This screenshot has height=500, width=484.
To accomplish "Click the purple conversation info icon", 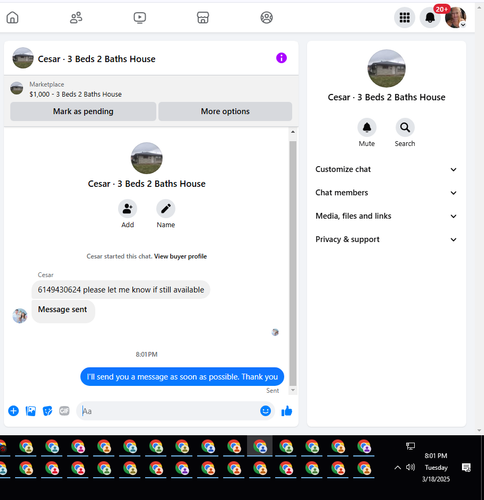I will (281, 58).
